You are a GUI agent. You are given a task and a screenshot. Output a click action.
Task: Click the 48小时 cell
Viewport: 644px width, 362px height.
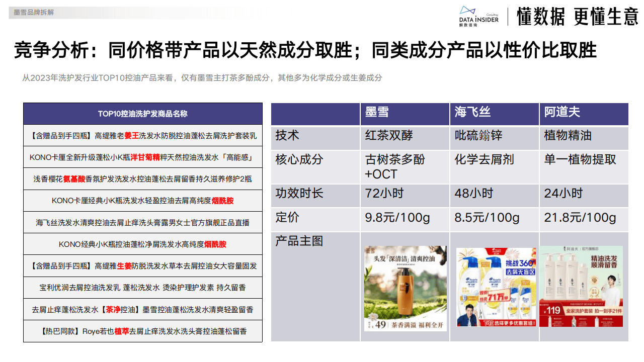[494, 196]
